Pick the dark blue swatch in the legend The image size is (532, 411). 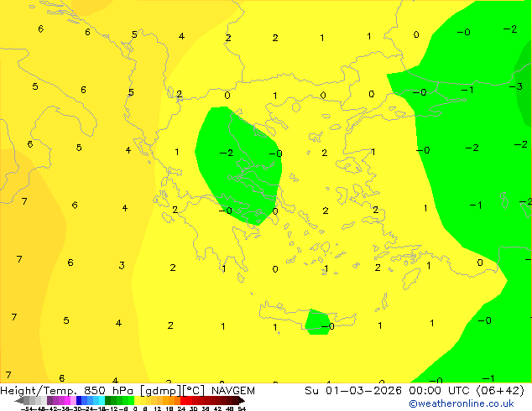coord(79,400)
